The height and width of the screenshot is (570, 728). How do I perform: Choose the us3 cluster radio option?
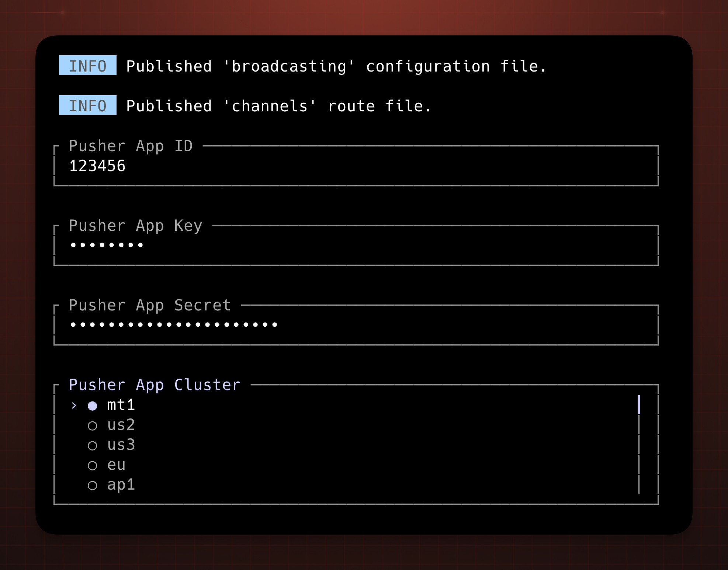tap(92, 445)
